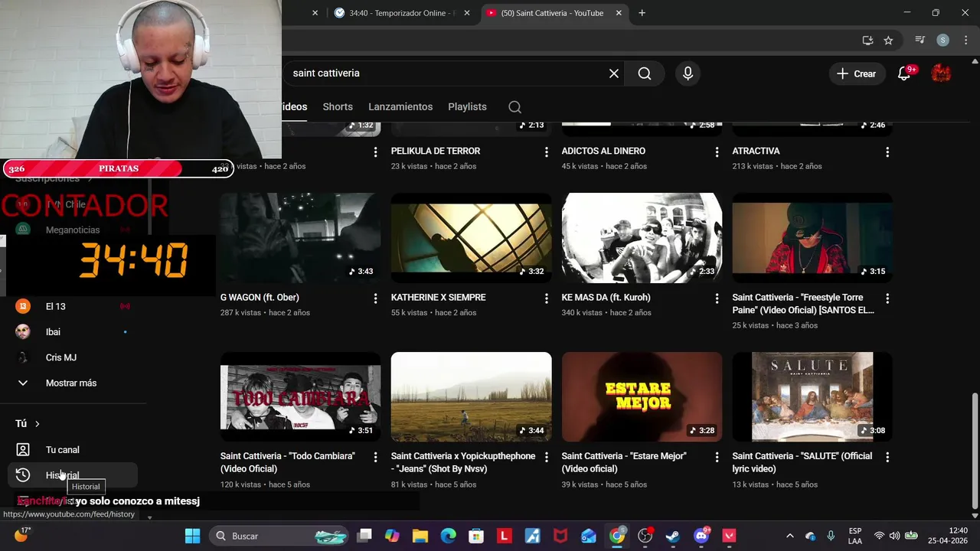Viewport: 980px width, 551px height.
Task: Expand Mostrar más in subscriptions
Action: click(73, 383)
